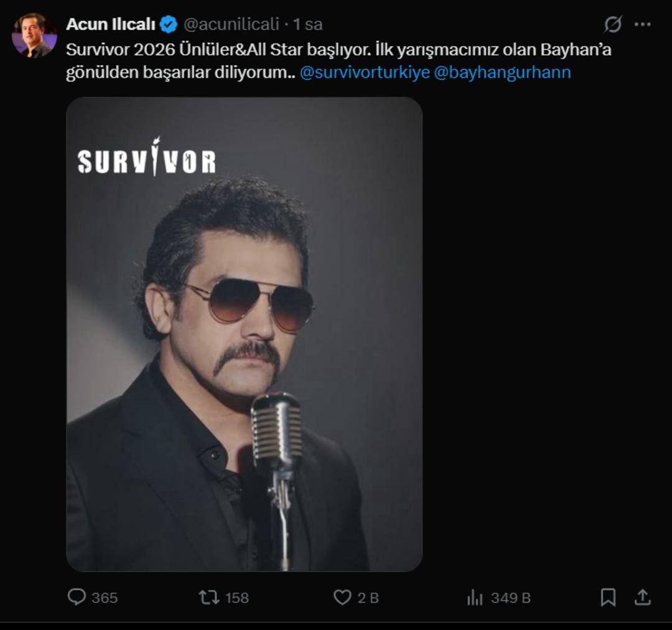Like the tweet with the heart icon
Screen dimensions: 672x630
pyautogui.click(x=342, y=598)
